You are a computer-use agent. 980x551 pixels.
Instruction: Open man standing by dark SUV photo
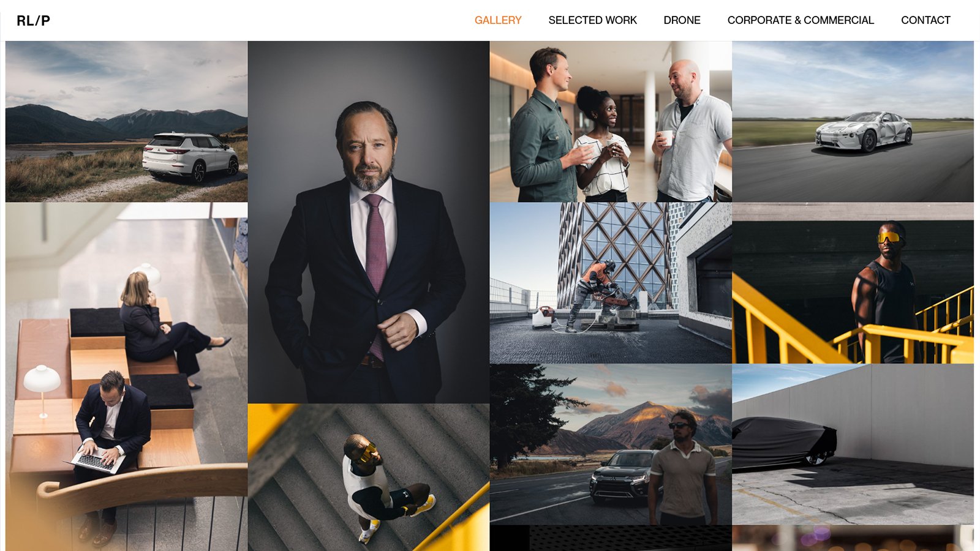pyautogui.click(x=611, y=444)
